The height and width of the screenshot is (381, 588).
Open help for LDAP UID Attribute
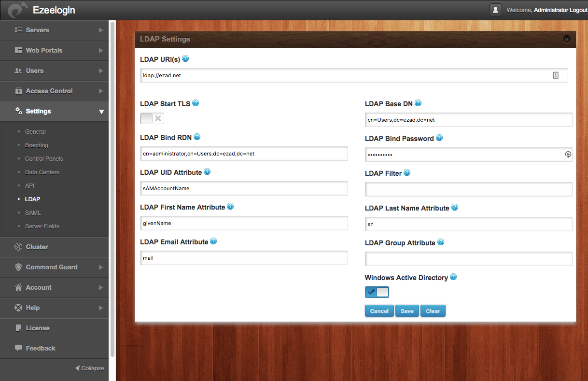coord(207,172)
